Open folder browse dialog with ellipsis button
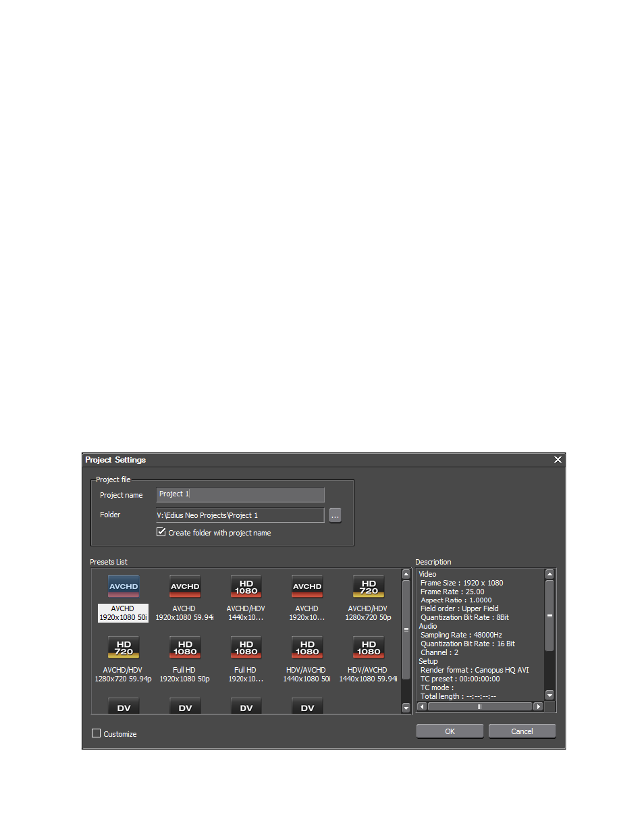 335,515
